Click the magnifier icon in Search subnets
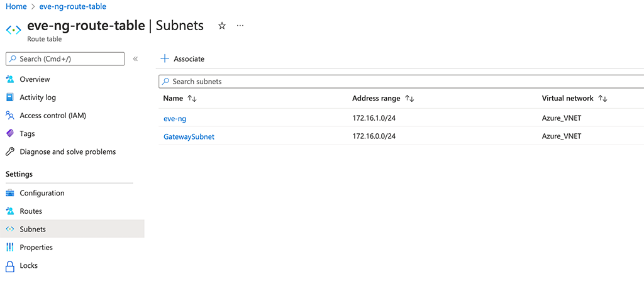 [166, 81]
